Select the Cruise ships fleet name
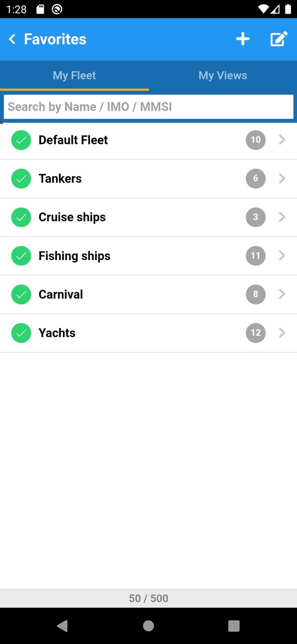Viewport: 297px width, 644px height. pos(72,217)
